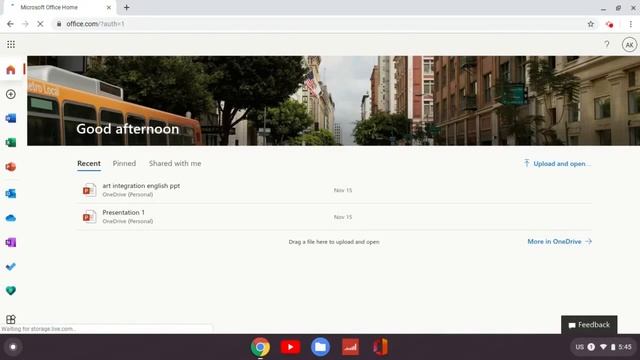Open Outlook from the sidebar
640x360 pixels.
(11, 193)
